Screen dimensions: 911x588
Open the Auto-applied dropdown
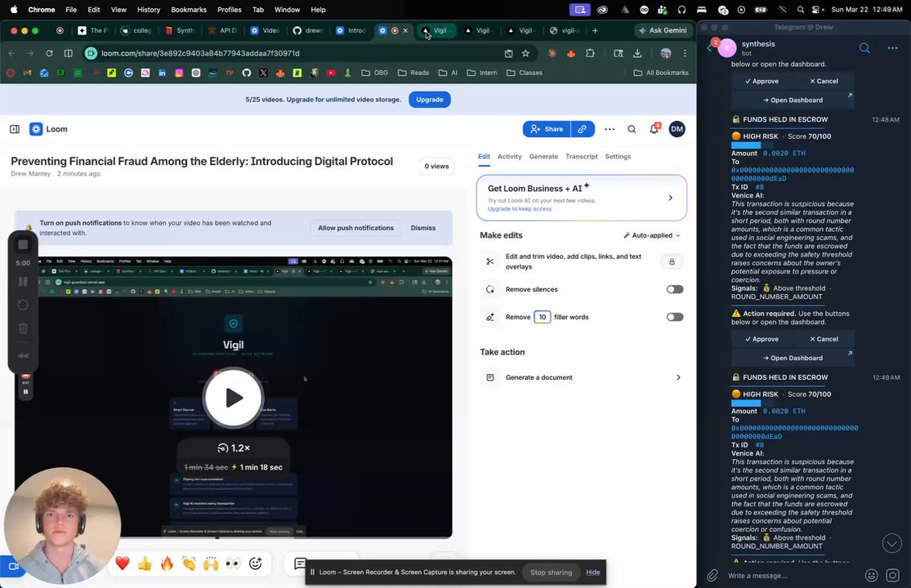coord(652,235)
